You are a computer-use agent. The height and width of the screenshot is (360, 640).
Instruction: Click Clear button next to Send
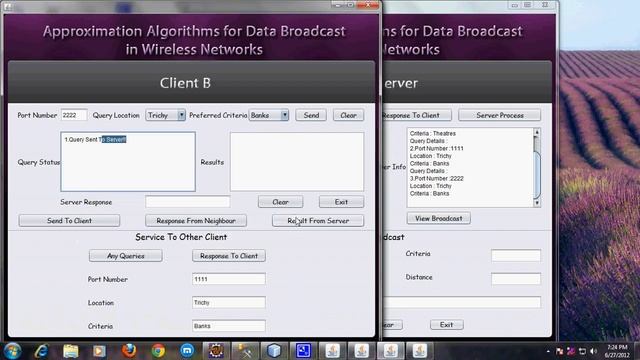pyautogui.click(x=348, y=115)
